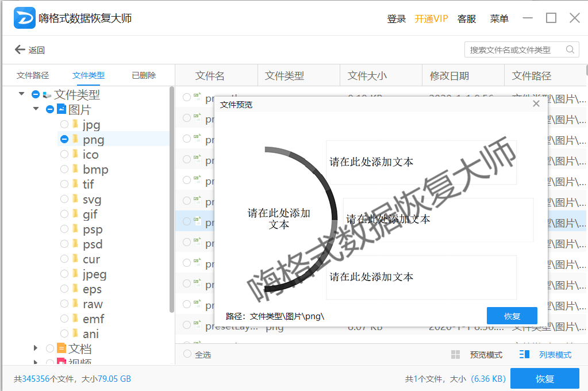Viewport: 588px width, 391px height.
Task: Switch to 列表模式 view
Action: pos(555,355)
